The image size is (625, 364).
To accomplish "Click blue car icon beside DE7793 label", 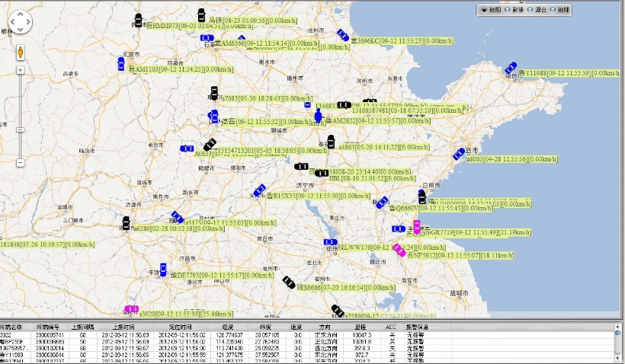I will tap(162, 270).
